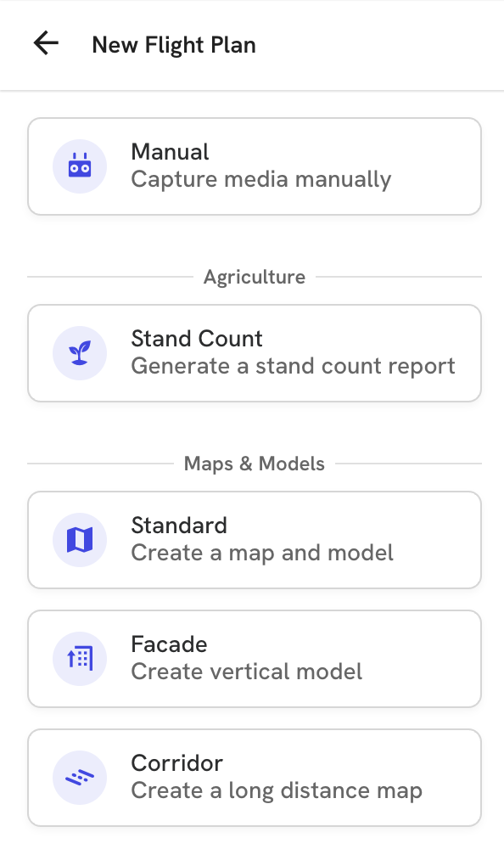The width and height of the screenshot is (504, 849).
Task: Click "Generate a stand count report" text
Action: click(293, 366)
